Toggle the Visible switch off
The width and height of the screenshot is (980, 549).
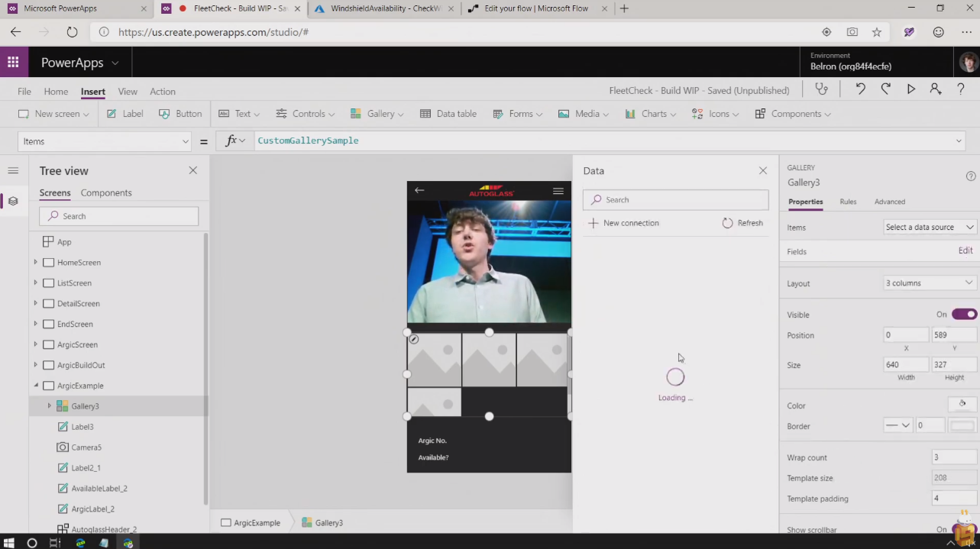[964, 315]
